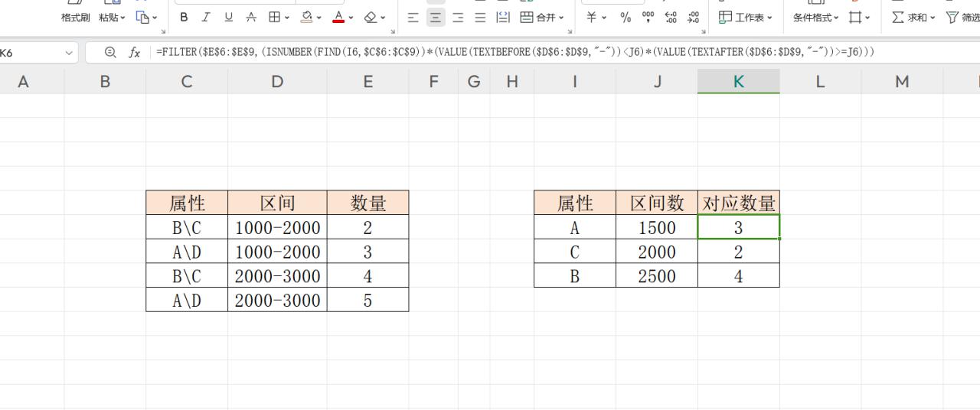
Task: Click the percent style icon
Action: (626, 17)
